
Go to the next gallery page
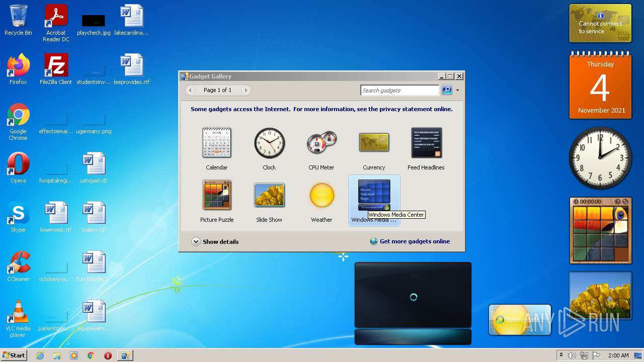pyautogui.click(x=246, y=90)
